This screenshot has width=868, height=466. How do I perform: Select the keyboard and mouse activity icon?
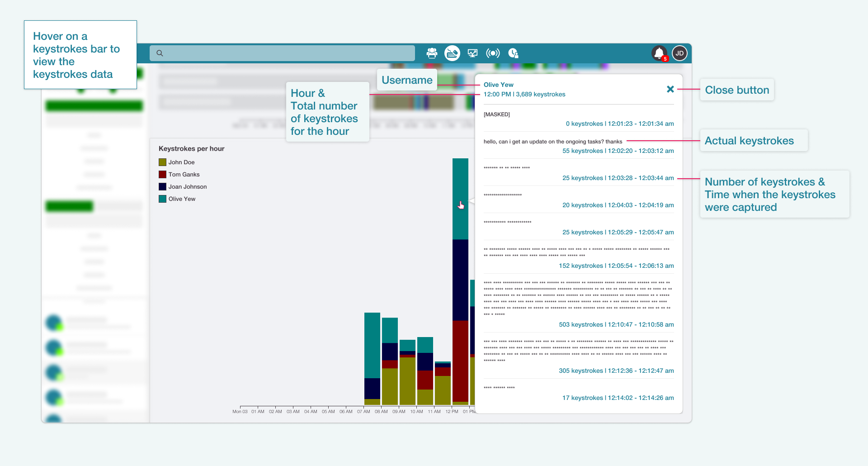coord(452,53)
